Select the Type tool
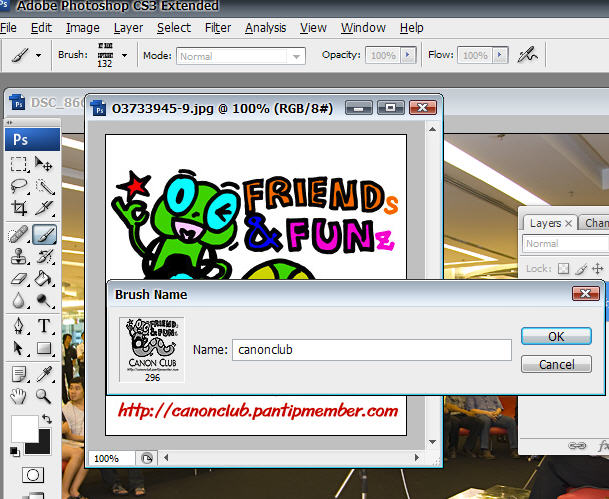609x499 pixels. click(x=44, y=325)
